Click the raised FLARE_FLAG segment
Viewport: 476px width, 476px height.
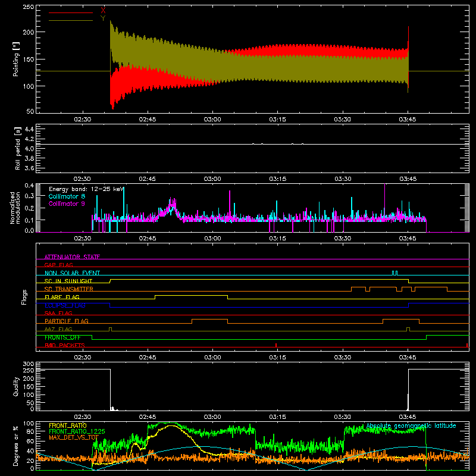[x=191, y=295]
